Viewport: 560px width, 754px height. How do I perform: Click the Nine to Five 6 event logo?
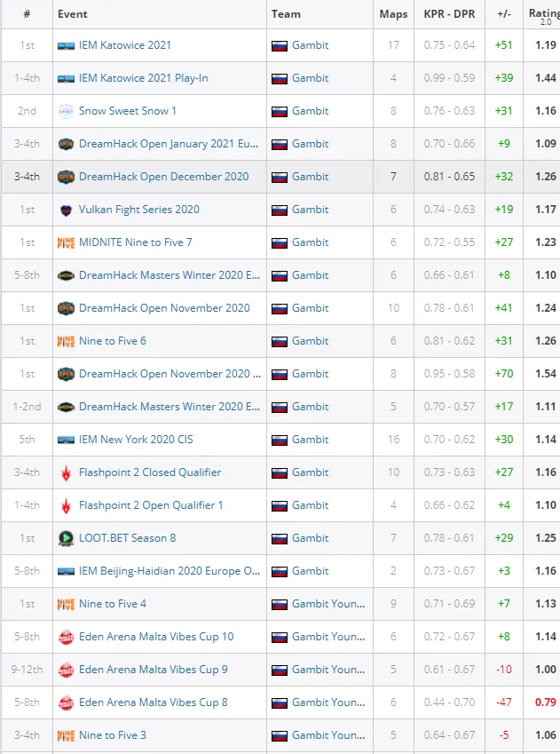(x=66, y=341)
